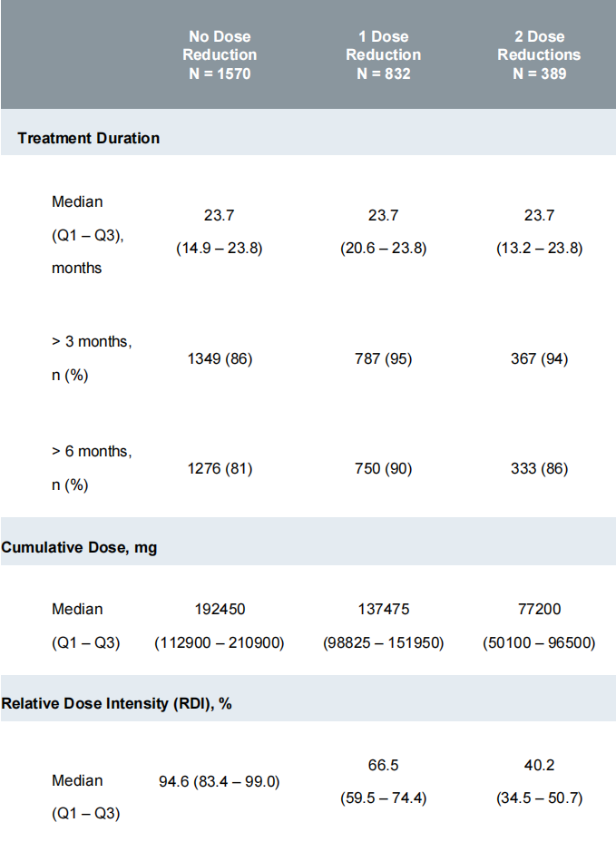
Task: Click the 66.5 RDI median value
Action: coord(383,765)
